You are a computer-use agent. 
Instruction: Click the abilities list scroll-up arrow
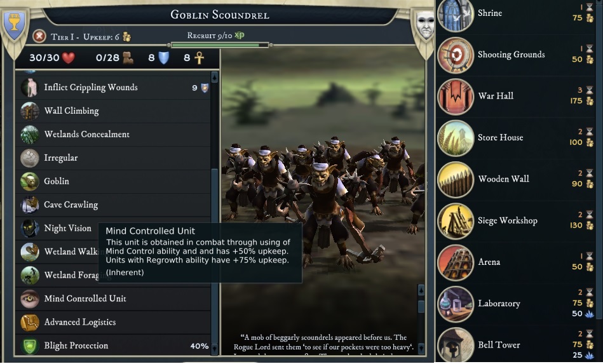[215, 77]
